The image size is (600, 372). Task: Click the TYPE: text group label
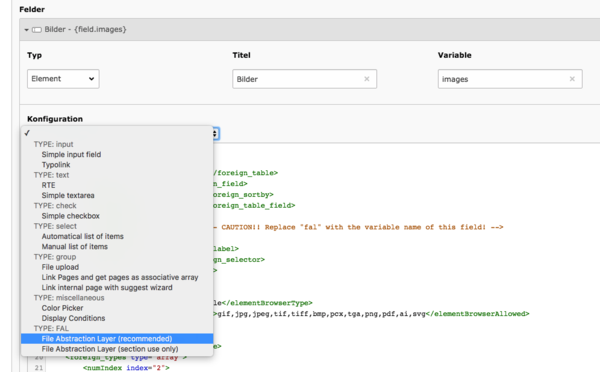pyautogui.click(x=51, y=175)
